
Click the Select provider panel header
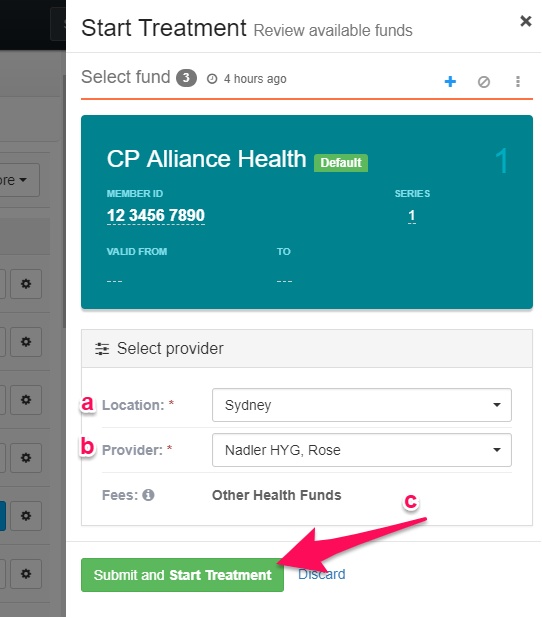pyautogui.click(x=307, y=349)
